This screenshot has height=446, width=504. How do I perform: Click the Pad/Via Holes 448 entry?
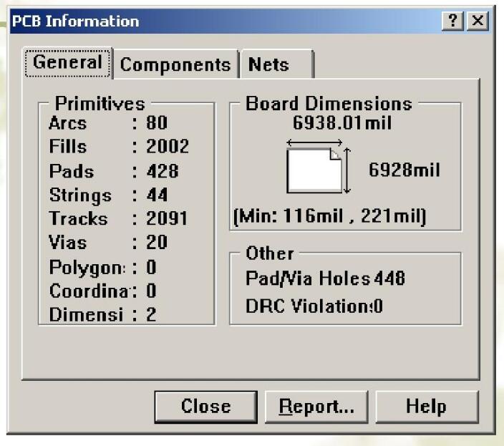pyautogui.click(x=326, y=279)
